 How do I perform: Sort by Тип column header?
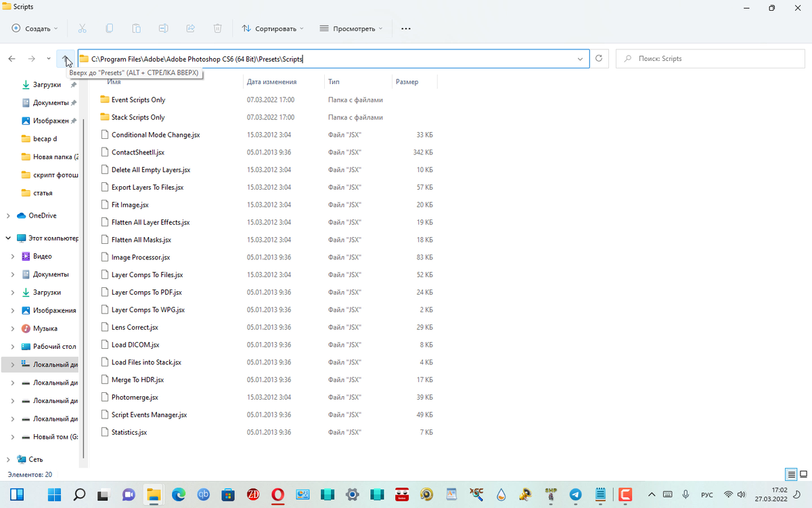tap(334, 82)
